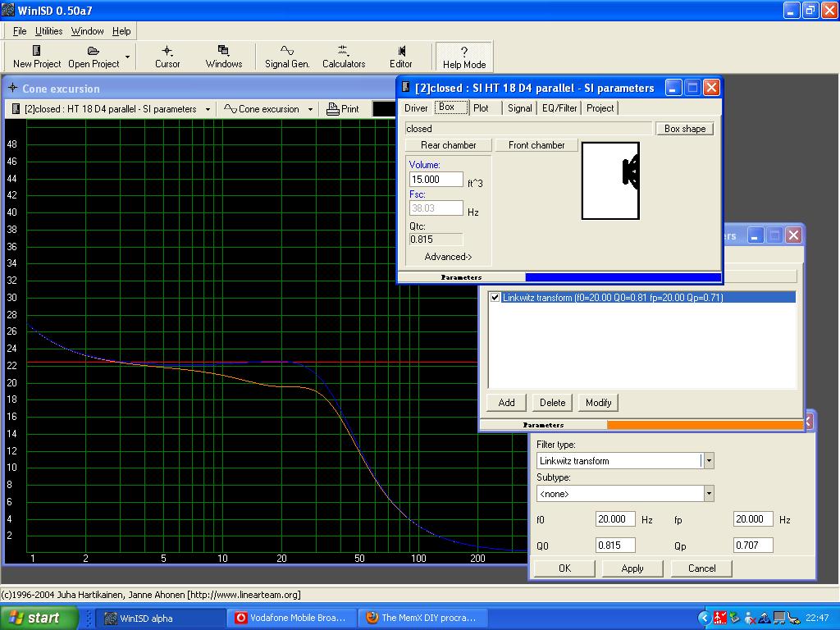Screen dimensions: 840x630
Task: Click the Qtc value field
Action: (x=436, y=240)
